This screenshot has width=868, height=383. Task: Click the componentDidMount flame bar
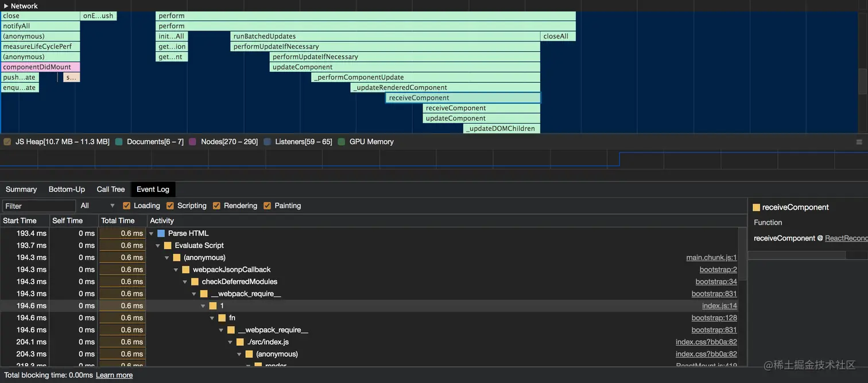point(40,67)
